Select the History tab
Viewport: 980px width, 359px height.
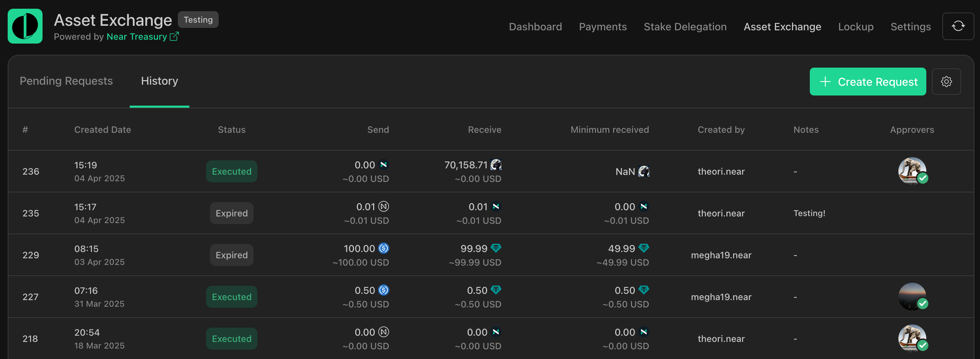[x=159, y=81]
